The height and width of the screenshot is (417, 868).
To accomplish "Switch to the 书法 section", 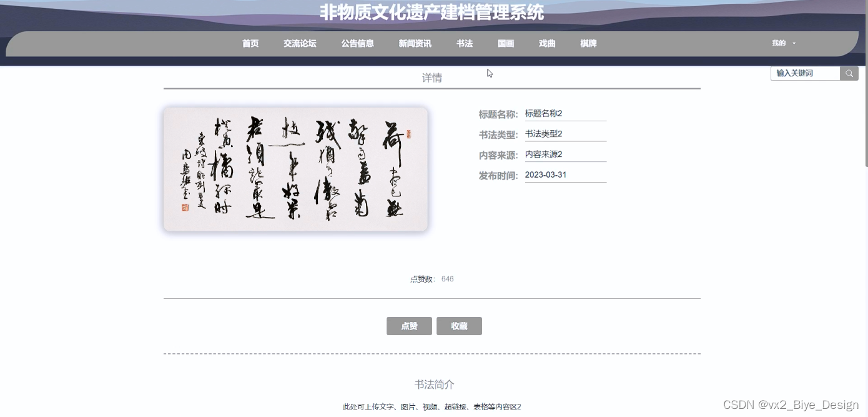I will [465, 44].
